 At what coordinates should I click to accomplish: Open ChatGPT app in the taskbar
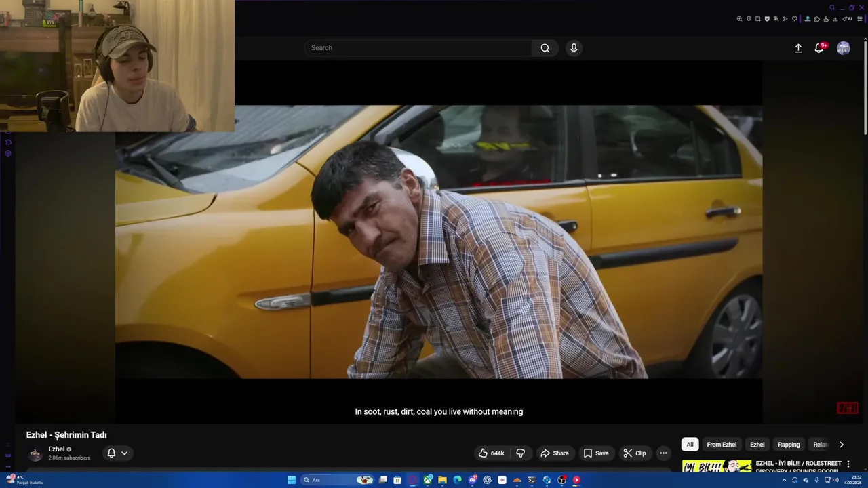click(487, 480)
